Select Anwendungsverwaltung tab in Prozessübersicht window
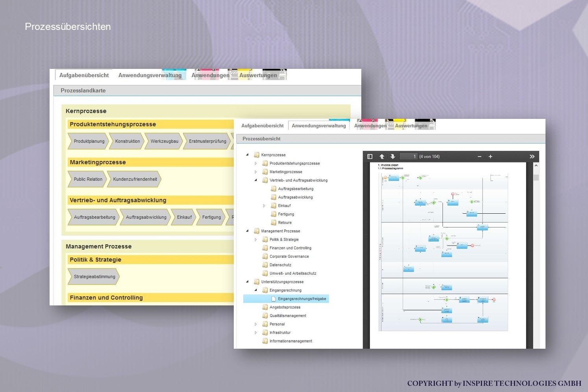Viewport: 588px width, 392px height. pyautogui.click(x=319, y=126)
